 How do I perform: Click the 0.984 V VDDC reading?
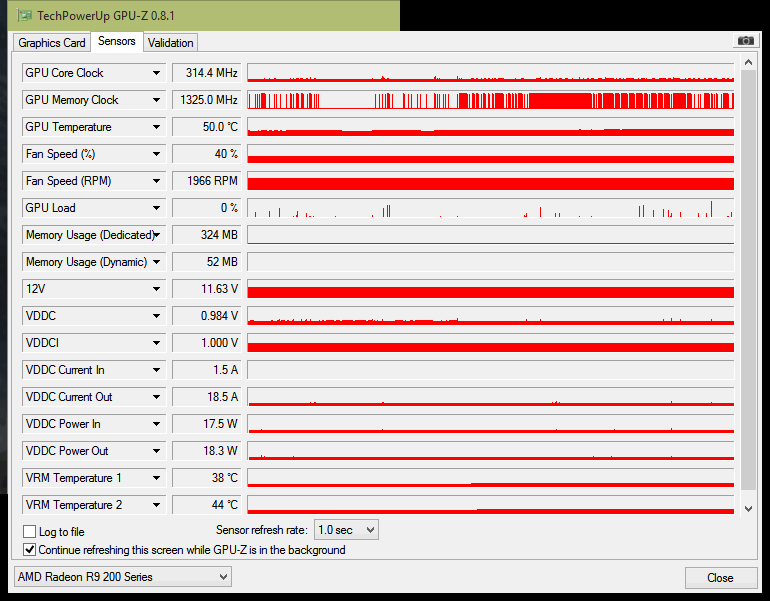(207, 316)
